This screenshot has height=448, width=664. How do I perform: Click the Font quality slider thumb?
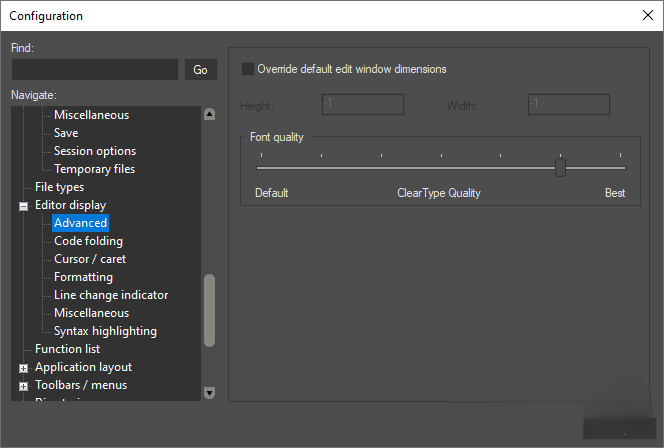tap(560, 167)
